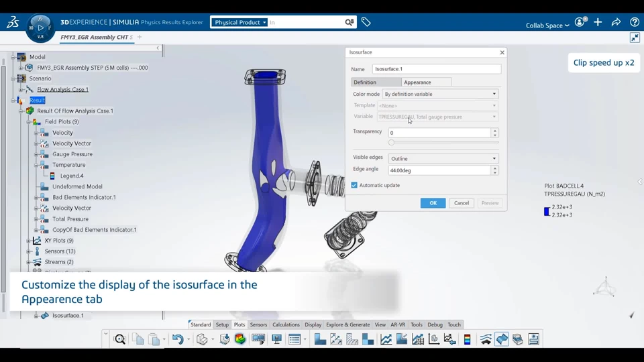The image size is (644, 362).
Task: Expand the Velocity field plot node
Action: click(36, 133)
